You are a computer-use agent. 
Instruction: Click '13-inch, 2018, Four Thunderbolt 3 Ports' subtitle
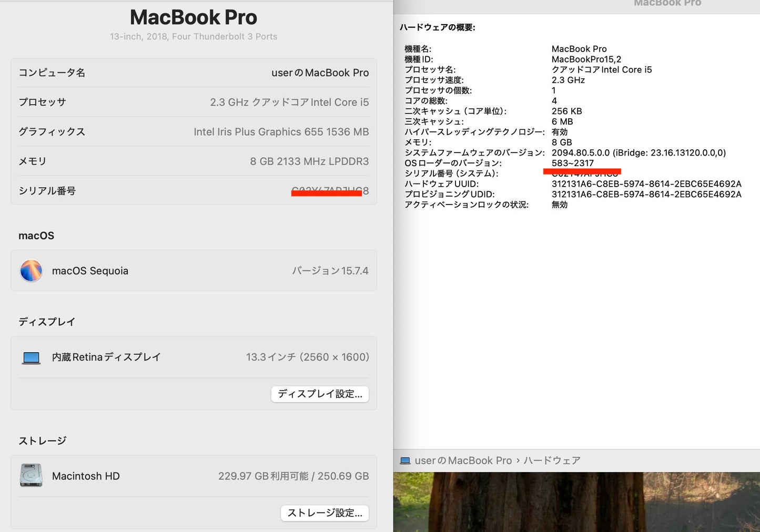point(194,37)
